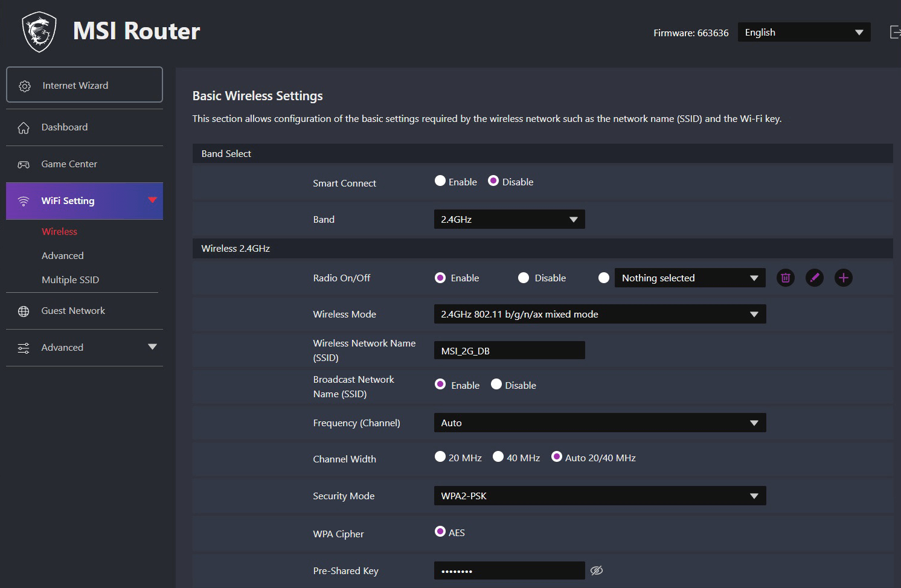Click the trash delete schedule icon
This screenshot has height=588, width=901.
785,278
